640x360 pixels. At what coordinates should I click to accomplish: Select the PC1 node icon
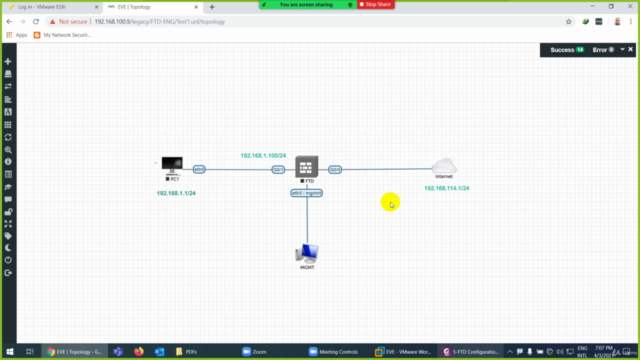172,165
